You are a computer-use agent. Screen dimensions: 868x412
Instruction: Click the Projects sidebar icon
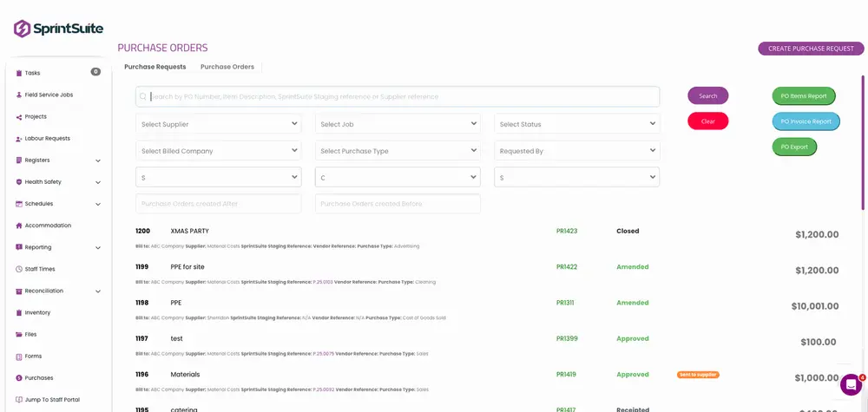19,117
